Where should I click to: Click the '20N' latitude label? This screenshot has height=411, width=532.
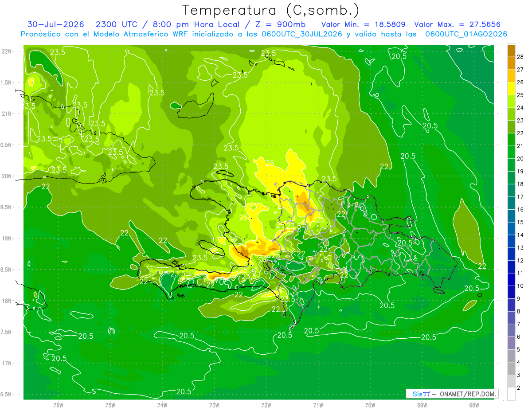point(8,176)
